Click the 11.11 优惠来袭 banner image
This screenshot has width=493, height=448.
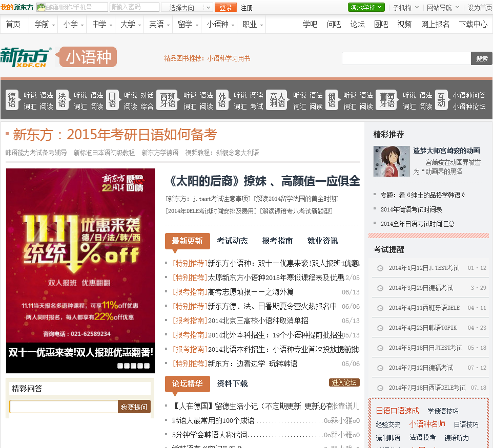coord(80,255)
